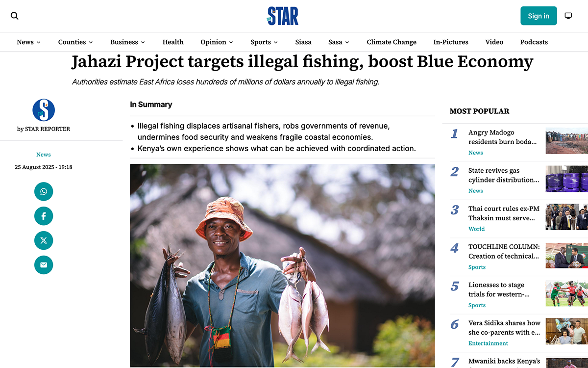Open the Sasa dropdown menu

[339, 42]
